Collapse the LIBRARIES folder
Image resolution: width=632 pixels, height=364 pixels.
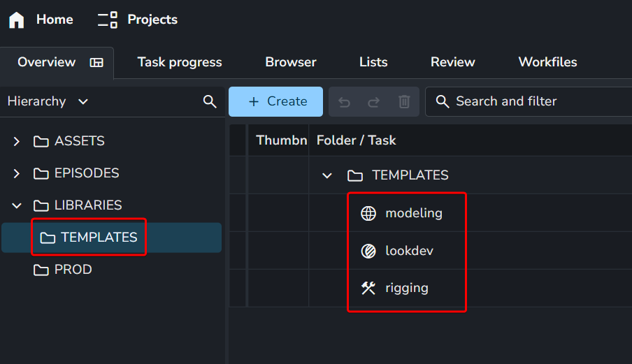(x=17, y=205)
